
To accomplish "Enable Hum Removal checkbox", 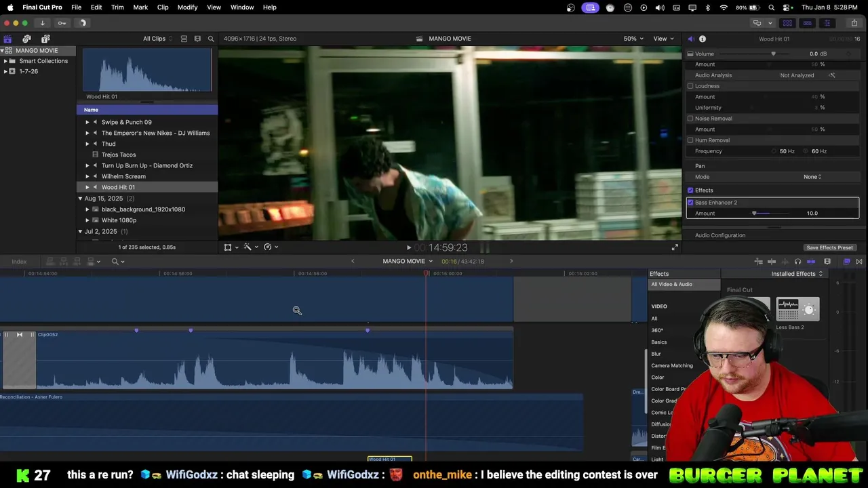I will pyautogui.click(x=690, y=140).
